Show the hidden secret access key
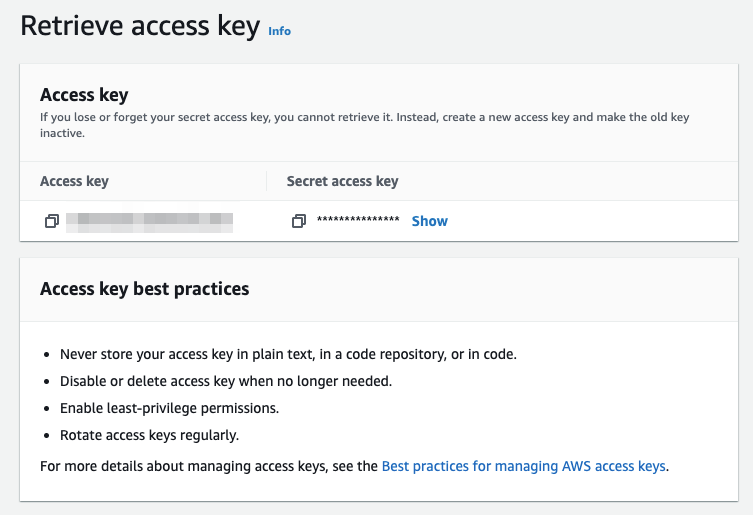Image resolution: width=753 pixels, height=515 pixels. [429, 221]
